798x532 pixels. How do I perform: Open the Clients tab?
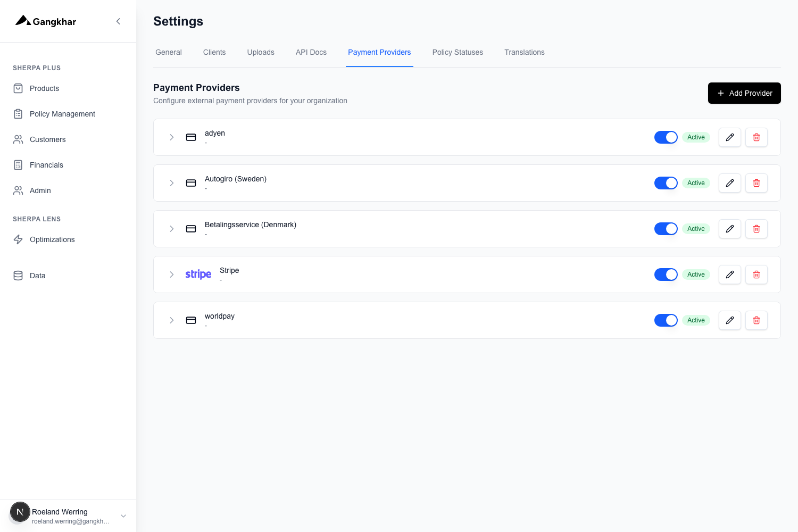[214, 52]
